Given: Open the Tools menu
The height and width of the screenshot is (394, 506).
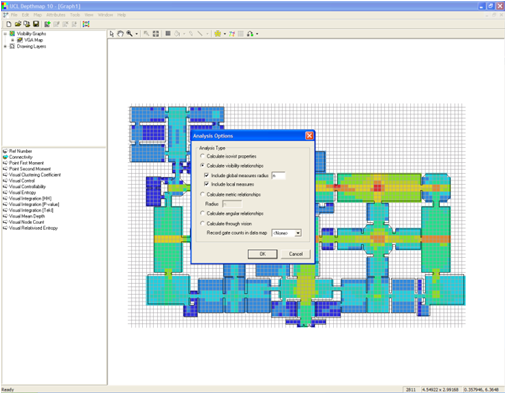Looking at the screenshot, I should pos(75,15).
